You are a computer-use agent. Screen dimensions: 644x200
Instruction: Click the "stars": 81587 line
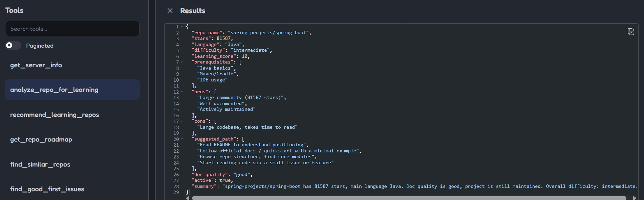click(212, 39)
